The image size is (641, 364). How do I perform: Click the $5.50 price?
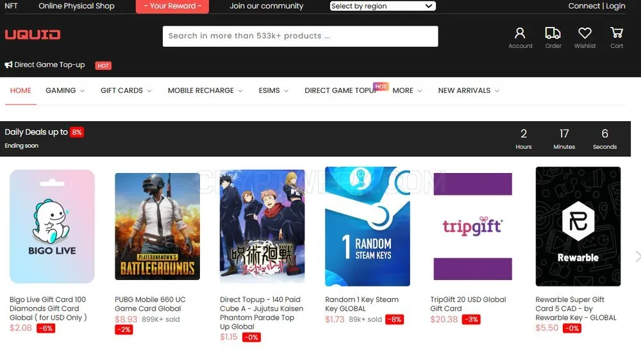tap(547, 328)
